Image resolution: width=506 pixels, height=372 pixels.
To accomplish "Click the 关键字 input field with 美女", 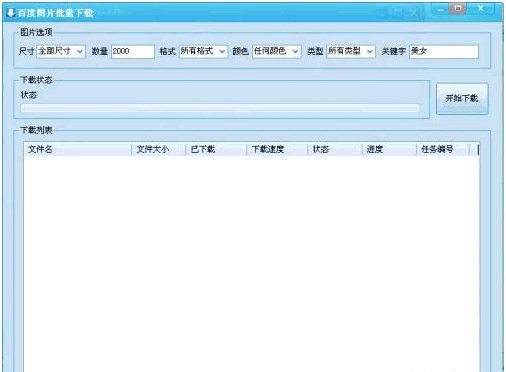I will pyautogui.click(x=444, y=51).
